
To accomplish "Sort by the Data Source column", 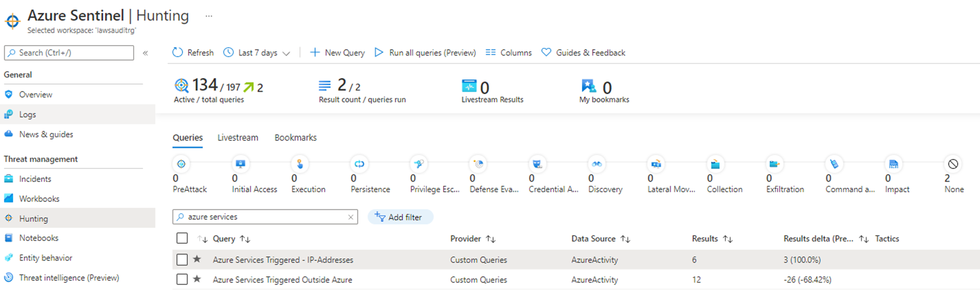I will click(601, 239).
